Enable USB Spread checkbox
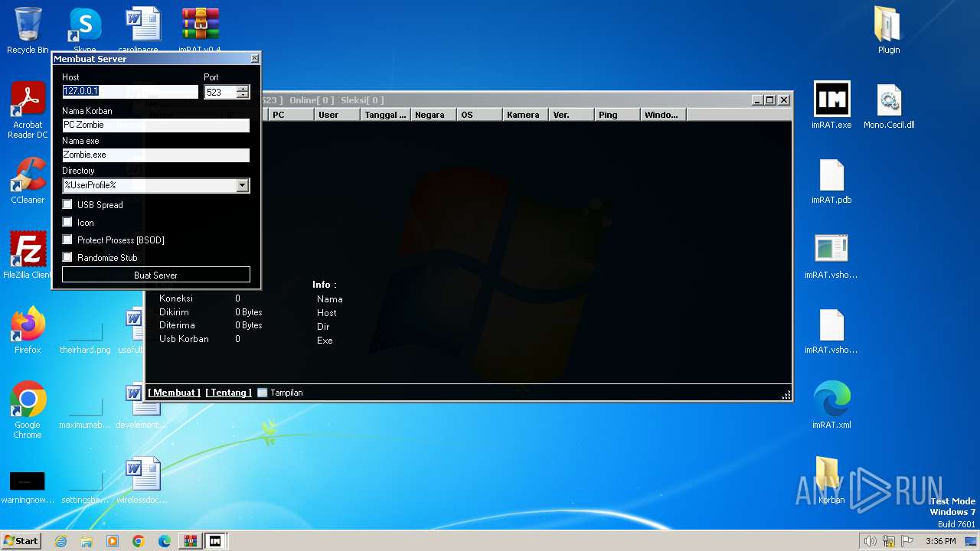 pyautogui.click(x=67, y=204)
